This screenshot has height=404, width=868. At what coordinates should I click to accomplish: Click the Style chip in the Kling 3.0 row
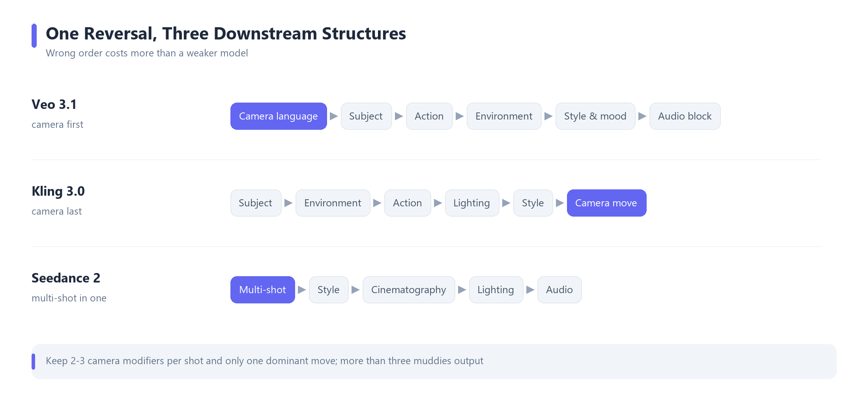pyautogui.click(x=533, y=203)
